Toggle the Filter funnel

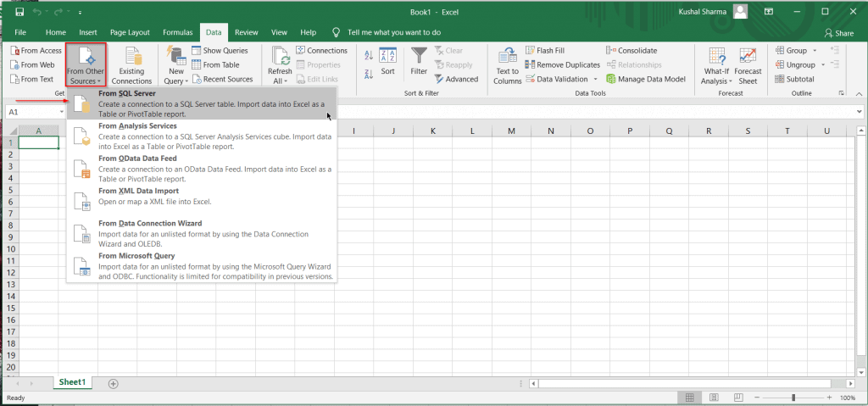[419, 62]
